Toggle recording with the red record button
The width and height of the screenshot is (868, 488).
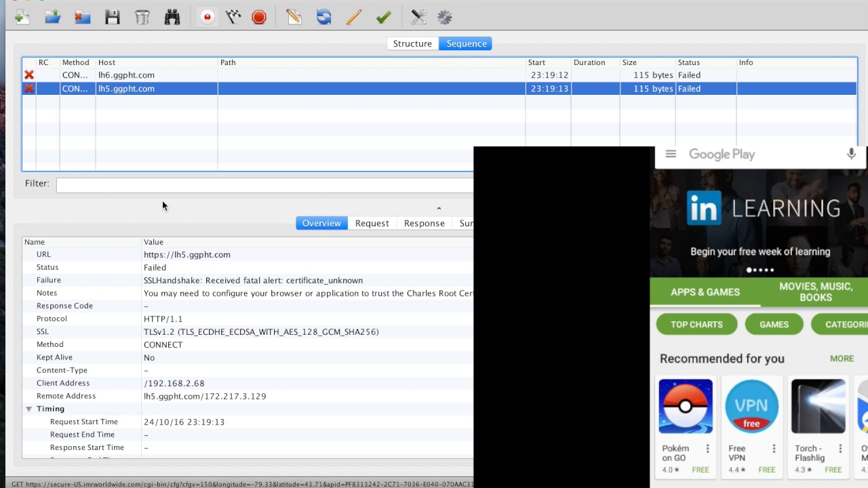208,17
